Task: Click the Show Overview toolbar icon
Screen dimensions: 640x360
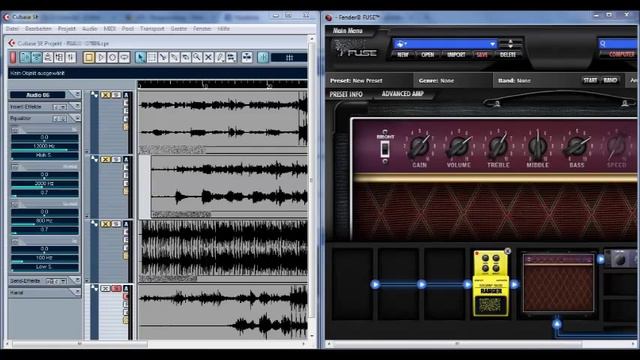Action: [x=48, y=58]
